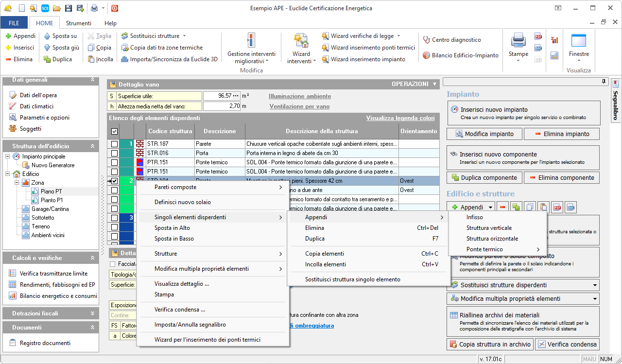Click the Stampe printer icon
Screen dimensions: 622x364
518,41
